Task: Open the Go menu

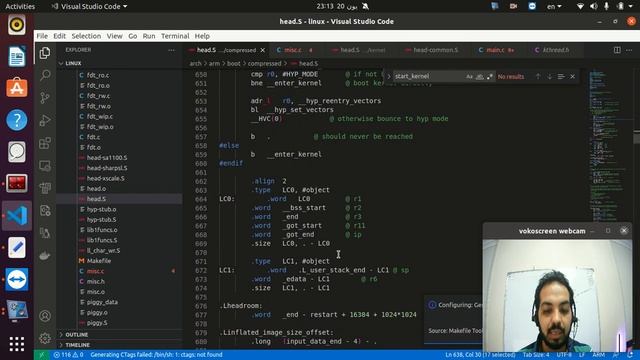Action: click(133, 36)
